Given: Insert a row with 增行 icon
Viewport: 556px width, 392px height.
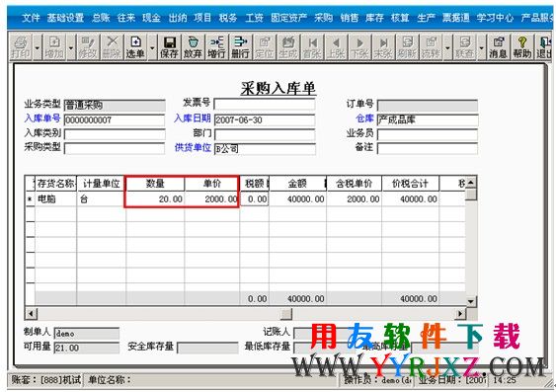Looking at the screenshot, I should (x=216, y=47).
